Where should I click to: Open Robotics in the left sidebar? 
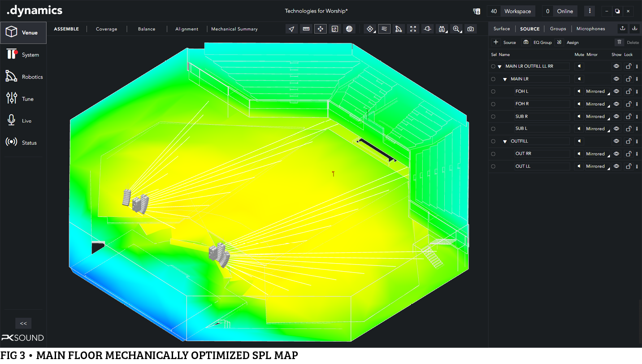[x=23, y=77]
